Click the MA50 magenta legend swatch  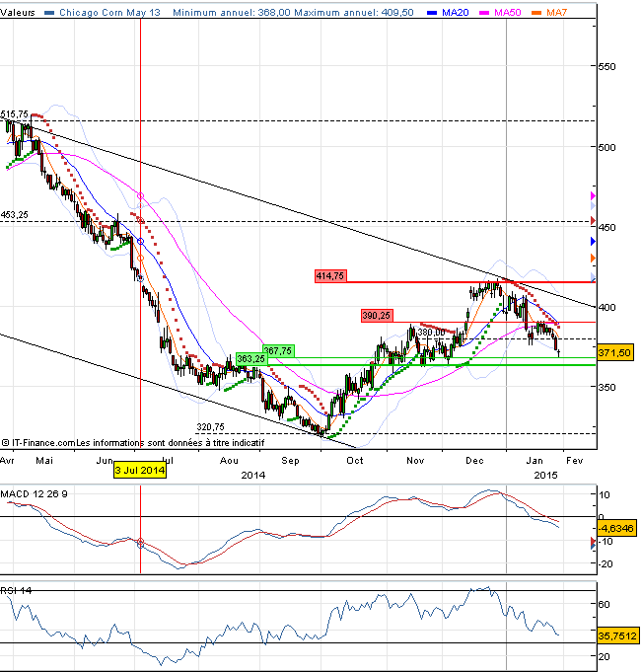click(484, 13)
